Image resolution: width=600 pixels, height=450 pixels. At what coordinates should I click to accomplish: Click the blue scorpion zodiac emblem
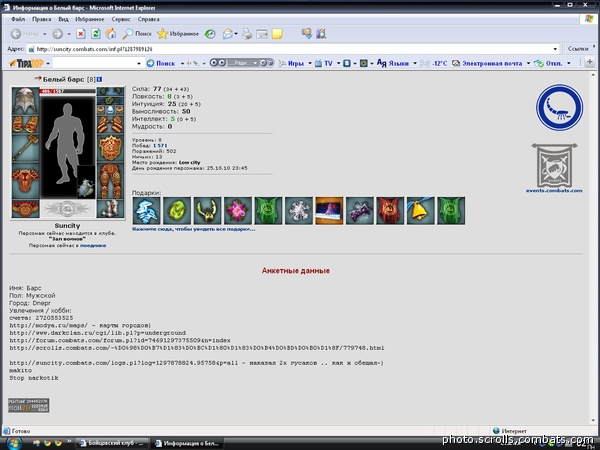click(x=559, y=108)
